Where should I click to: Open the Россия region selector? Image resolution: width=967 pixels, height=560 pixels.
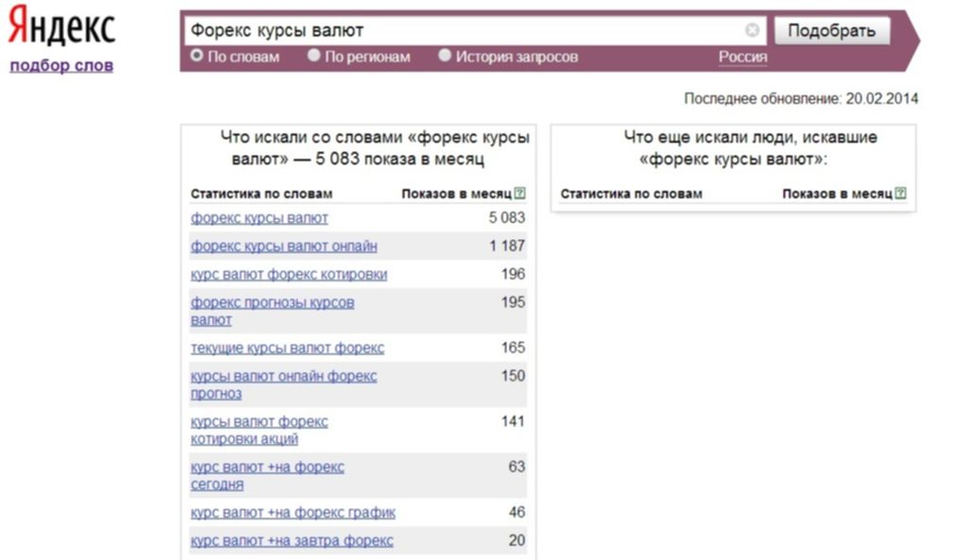coord(742,57)
